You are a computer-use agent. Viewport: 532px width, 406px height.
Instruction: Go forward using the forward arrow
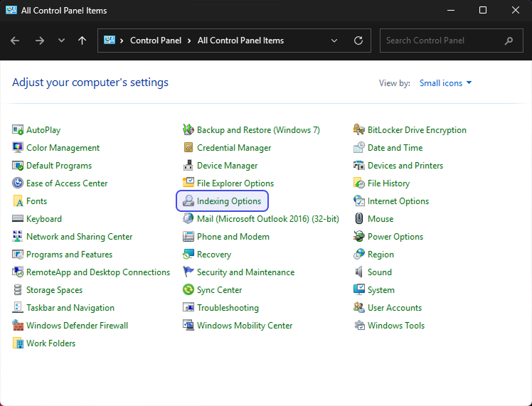(x=40, y=41)
